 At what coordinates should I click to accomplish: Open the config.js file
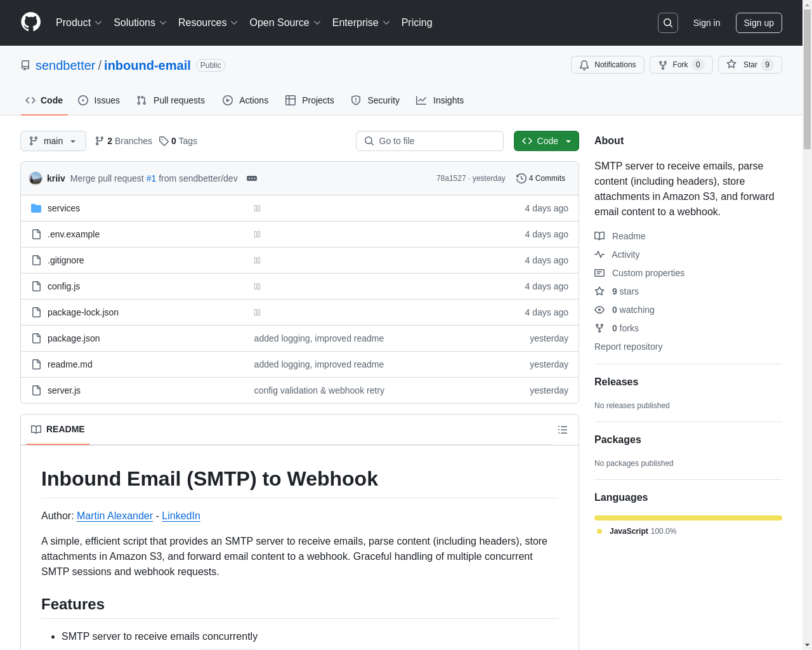[x=63, y=286]
